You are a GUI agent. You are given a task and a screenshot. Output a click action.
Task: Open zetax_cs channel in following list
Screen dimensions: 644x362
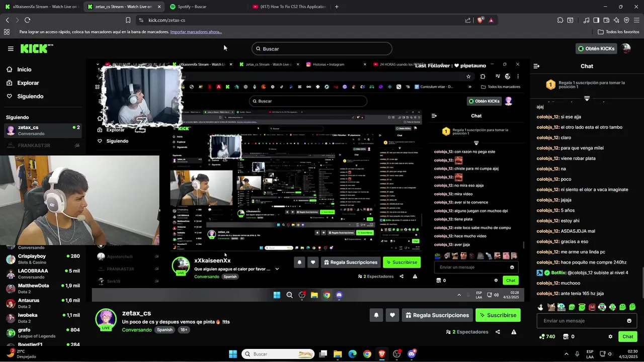coord(43,130)
